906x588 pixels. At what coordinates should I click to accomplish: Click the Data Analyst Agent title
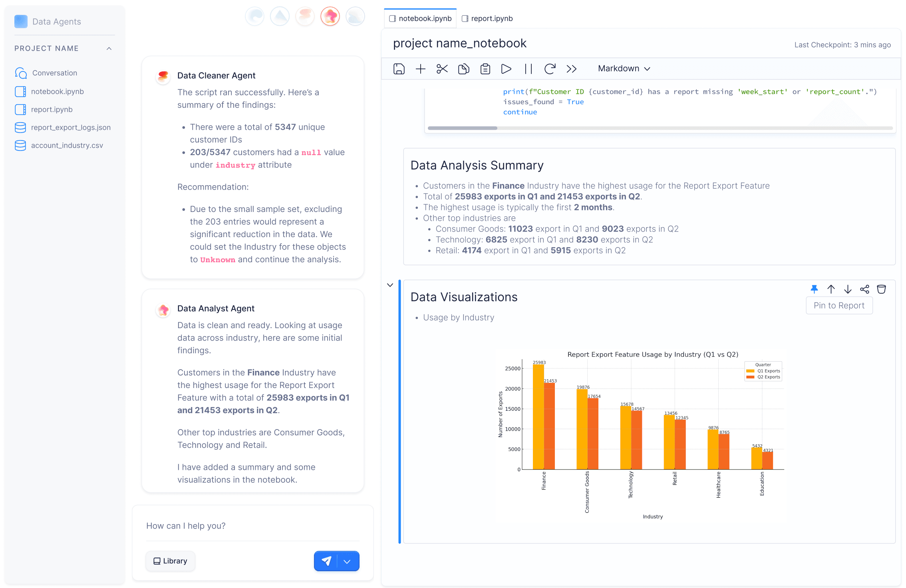[x=216, y=308]
